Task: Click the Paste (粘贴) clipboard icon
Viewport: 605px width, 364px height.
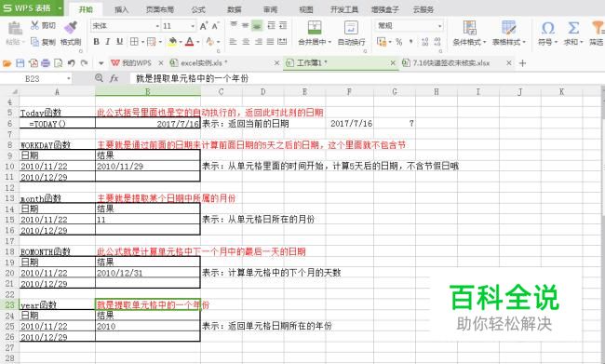Action: click(x=15, y=28)
